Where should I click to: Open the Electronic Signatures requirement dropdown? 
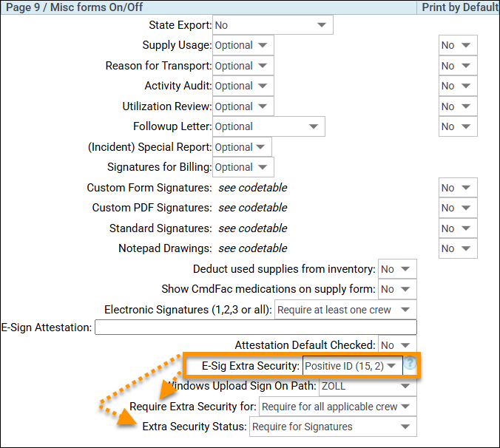point(345,310)
